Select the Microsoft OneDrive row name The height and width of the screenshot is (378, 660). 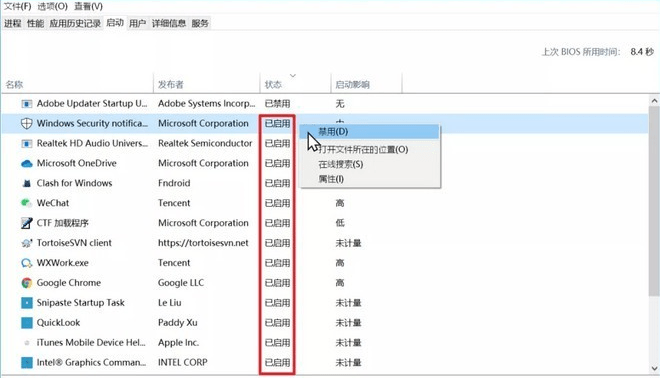(77, 163)
